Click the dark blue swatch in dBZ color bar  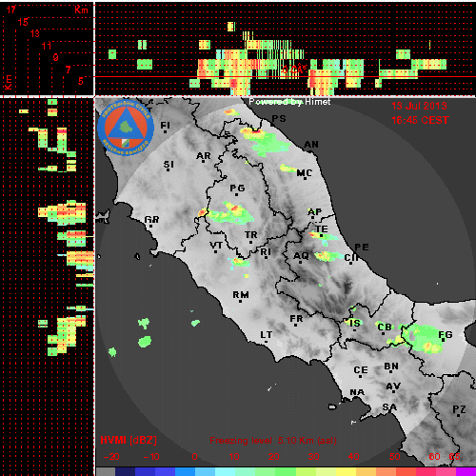pos(126,471)
